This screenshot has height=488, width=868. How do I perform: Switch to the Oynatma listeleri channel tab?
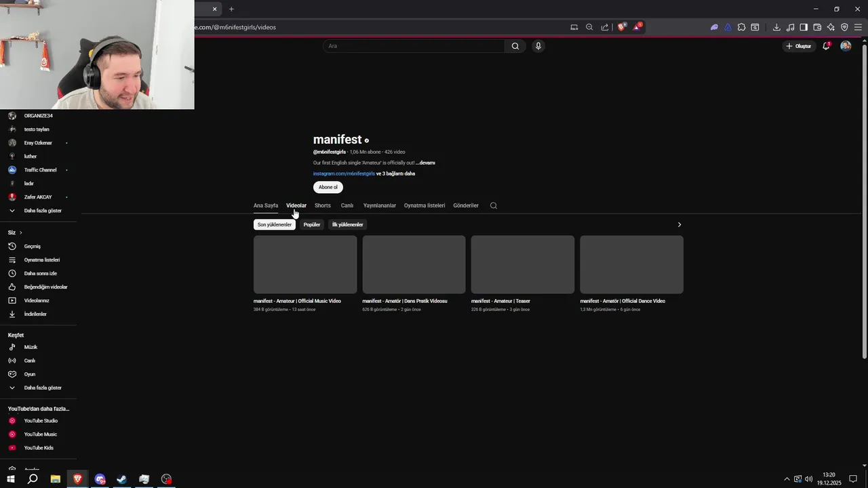point(425,205)
